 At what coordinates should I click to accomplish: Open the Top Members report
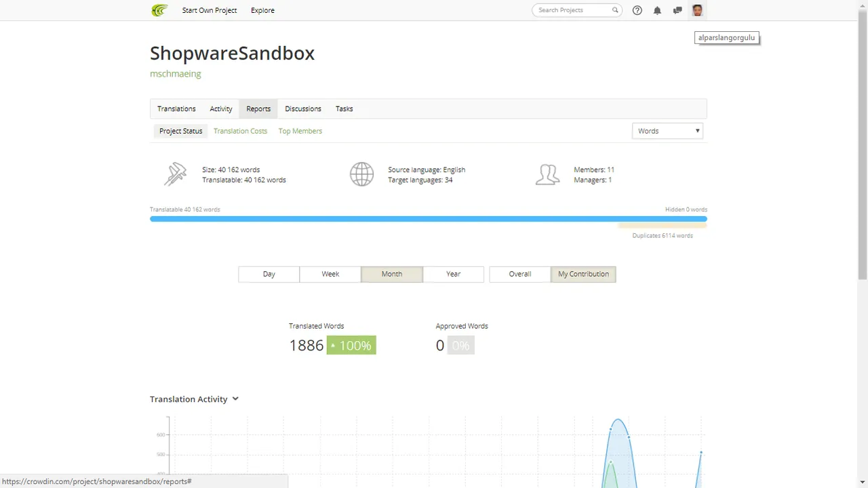pos(300,131)
